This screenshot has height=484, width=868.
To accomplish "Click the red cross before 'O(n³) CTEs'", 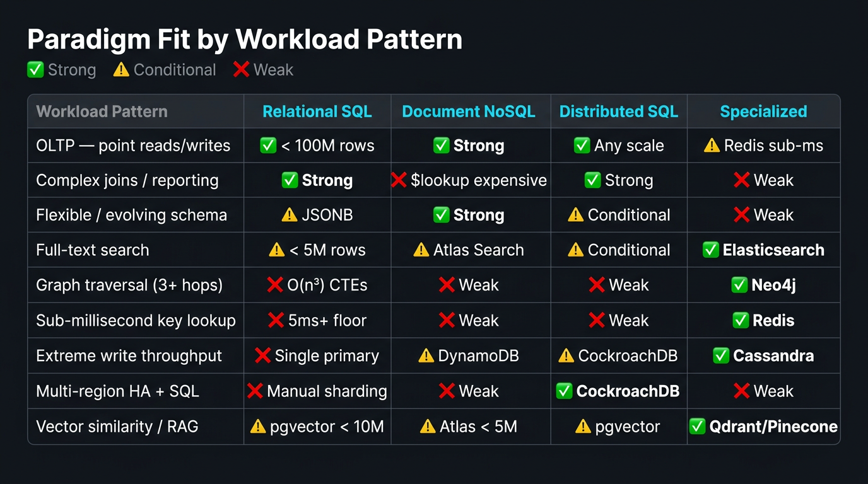I will pos(274,285).
